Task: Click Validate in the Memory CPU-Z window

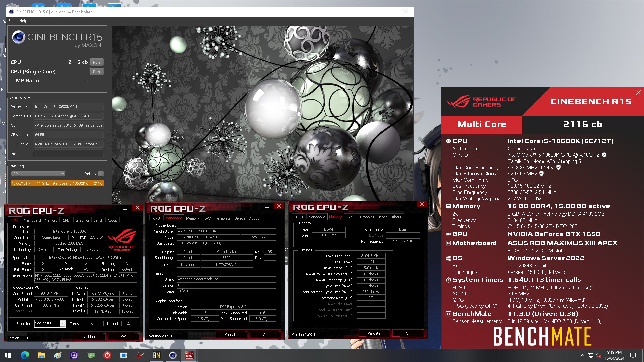Action: [x=374, y=333]
